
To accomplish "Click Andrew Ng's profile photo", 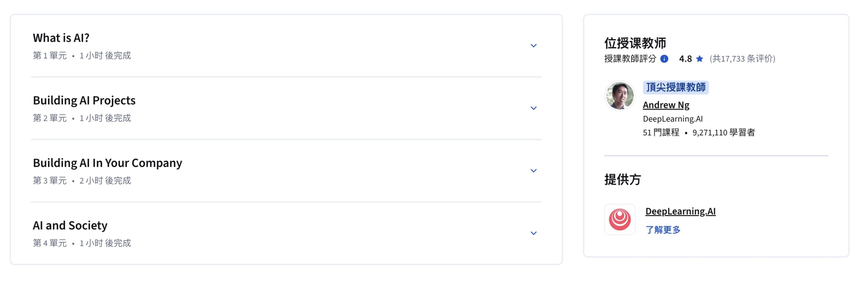I will pos(620,96).
